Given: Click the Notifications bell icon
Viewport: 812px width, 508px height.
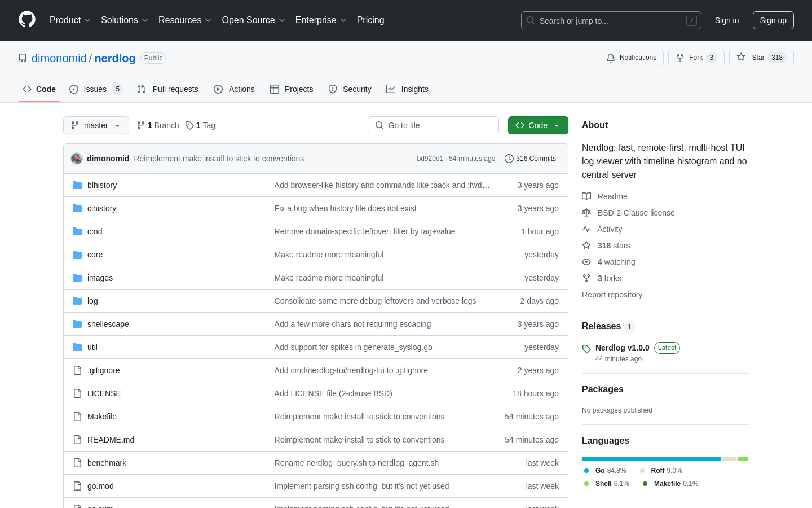Looking at the screenshot, I should [611, 58].
